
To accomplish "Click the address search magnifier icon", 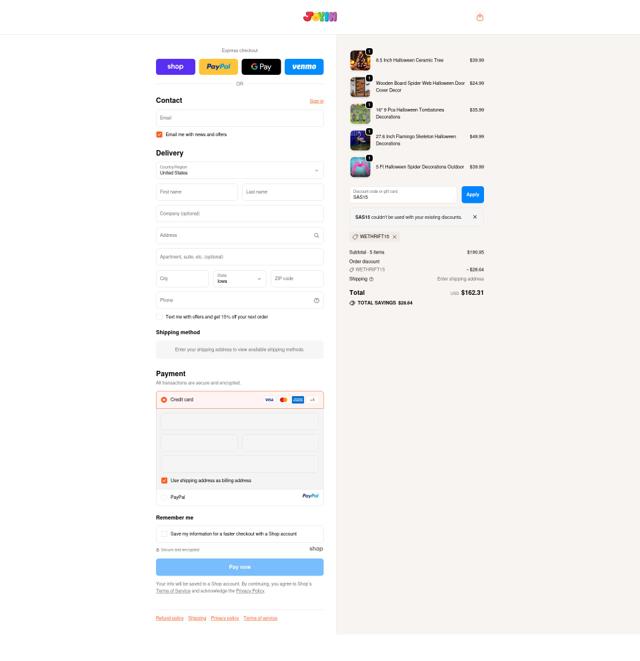I will coord(316,236).
